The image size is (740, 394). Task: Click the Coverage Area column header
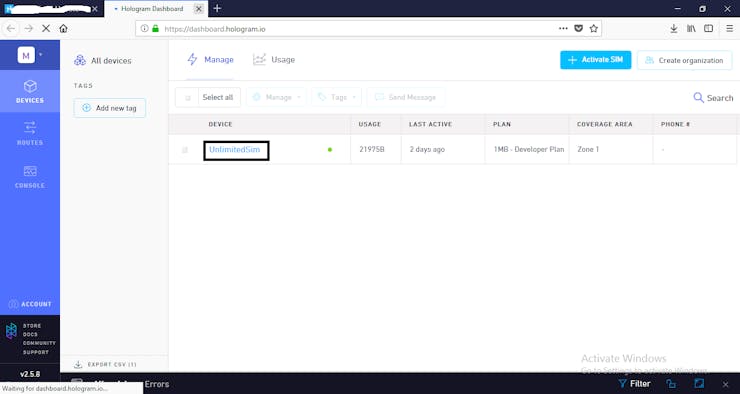click(605, 124)
